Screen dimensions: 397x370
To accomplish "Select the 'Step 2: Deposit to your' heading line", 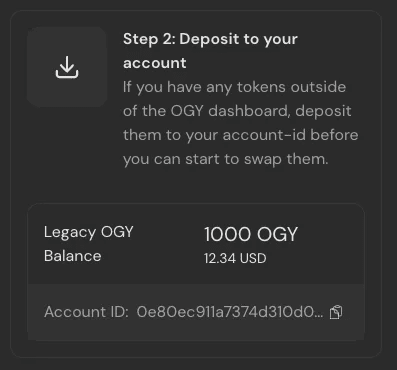I will click(210, 39).
